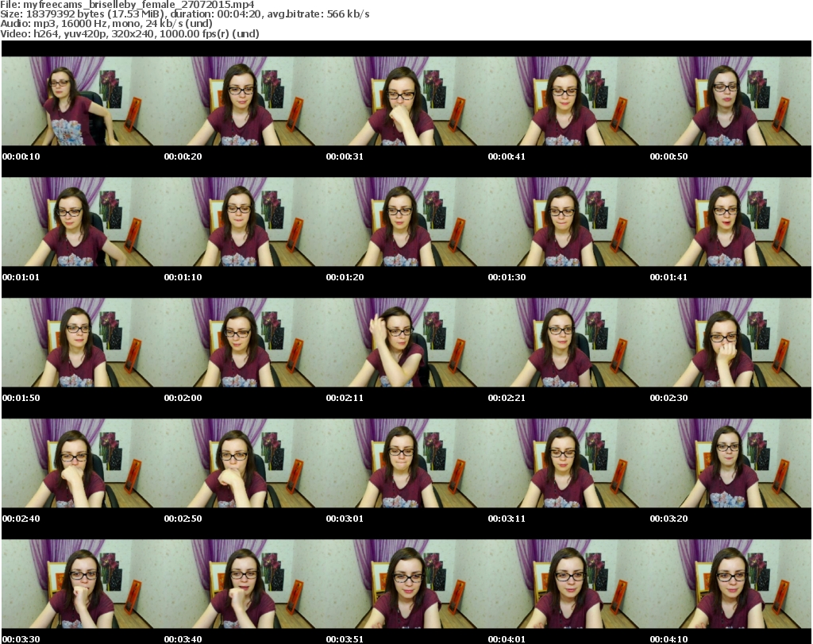Click the 00:02:21 timestamp label

coord(507,398)
